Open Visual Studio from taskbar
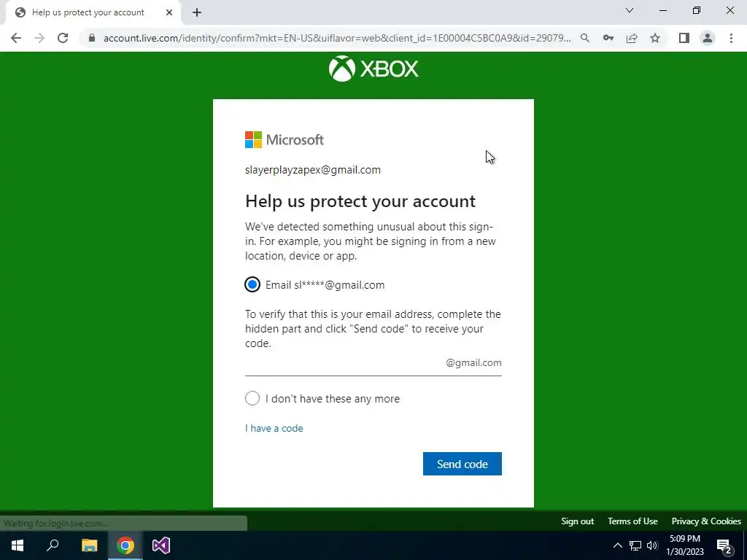This screenshot has width=747, height=560. pos(161,545)
